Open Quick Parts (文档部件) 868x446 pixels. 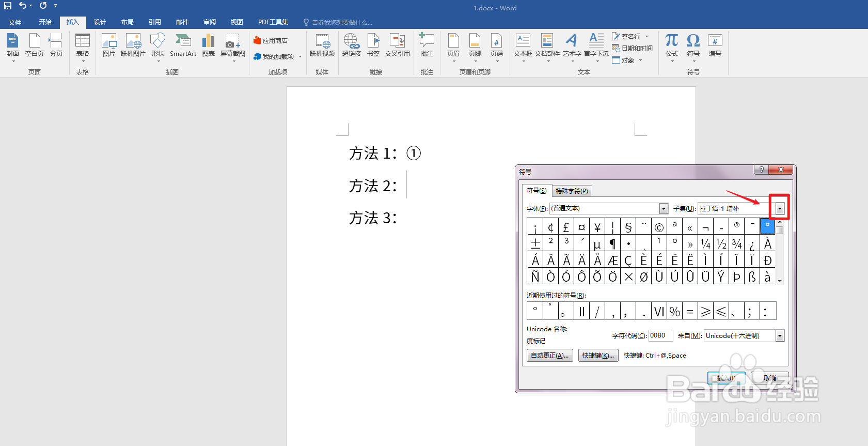point(547,47)
